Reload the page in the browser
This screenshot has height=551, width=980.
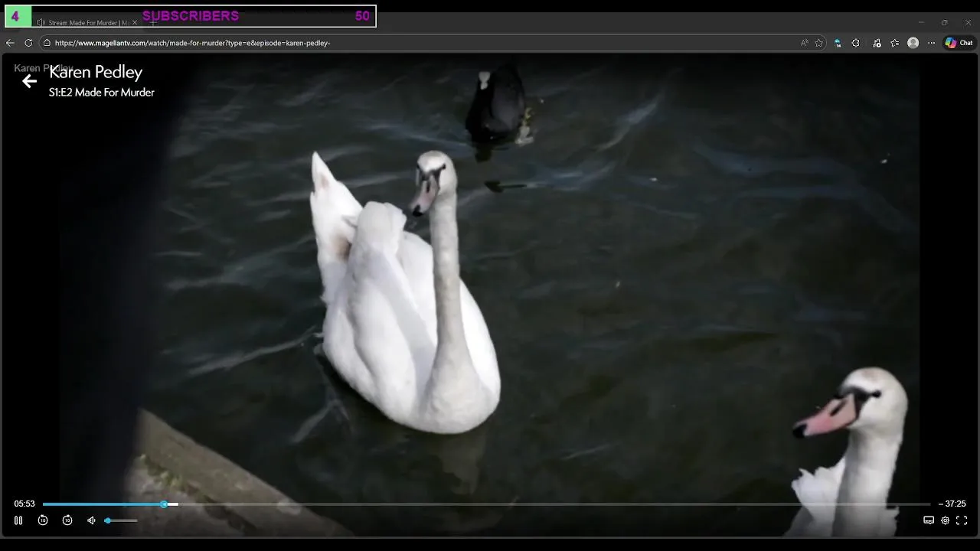tap(28, 43)
